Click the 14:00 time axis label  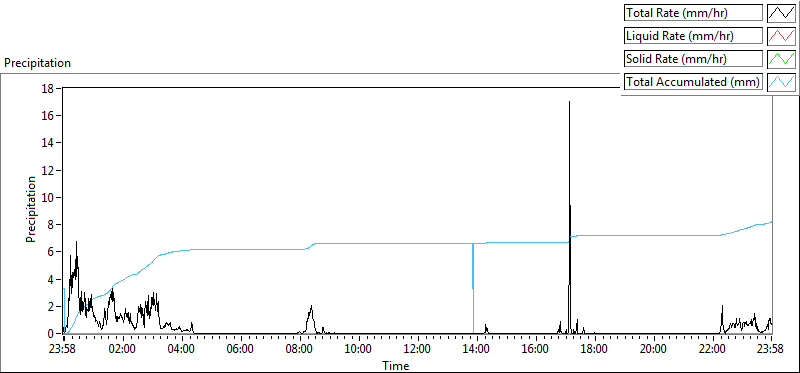point(476,350)
